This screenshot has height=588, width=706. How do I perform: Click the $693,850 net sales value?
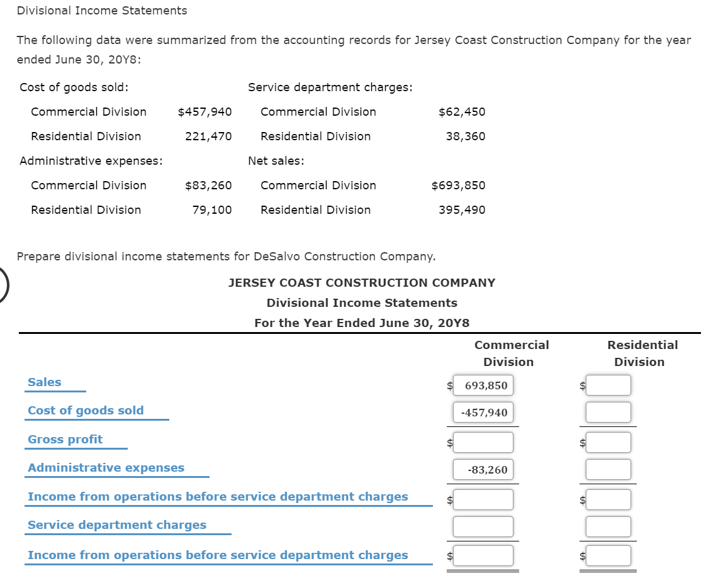pyautogui.click(x=458, y=186)
